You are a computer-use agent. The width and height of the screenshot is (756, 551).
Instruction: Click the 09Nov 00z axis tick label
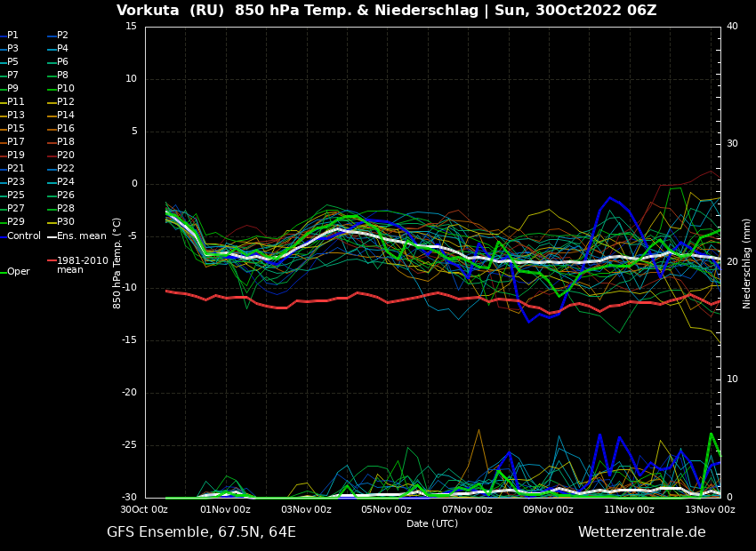coord(548,510)
